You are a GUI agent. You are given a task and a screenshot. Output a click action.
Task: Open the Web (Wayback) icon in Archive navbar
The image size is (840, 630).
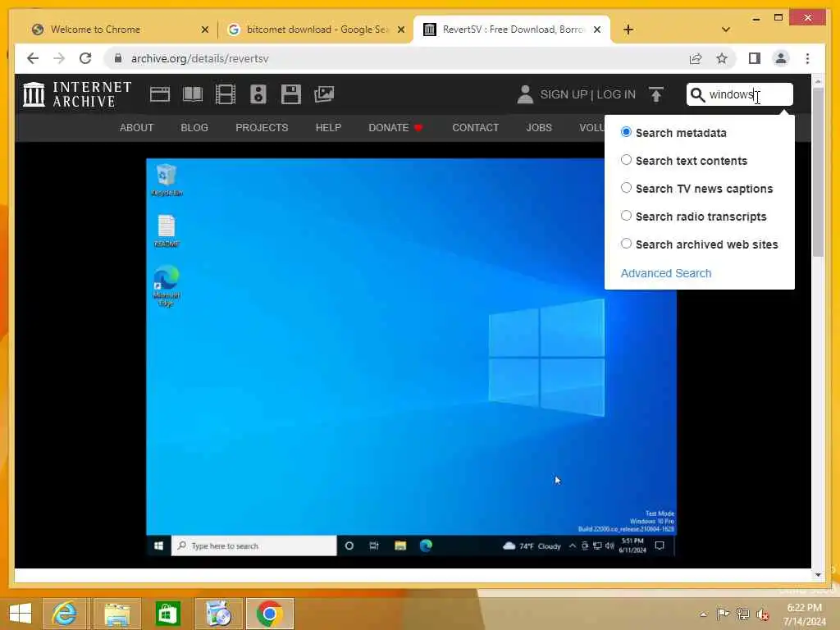pos(160,94)
